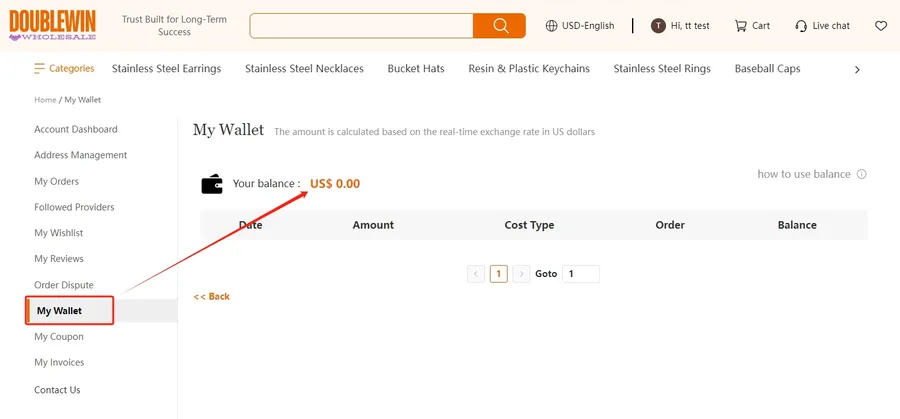This screenshot has width=900, height=419.
Task: Click the << Back link
Action: click(211, 296)
